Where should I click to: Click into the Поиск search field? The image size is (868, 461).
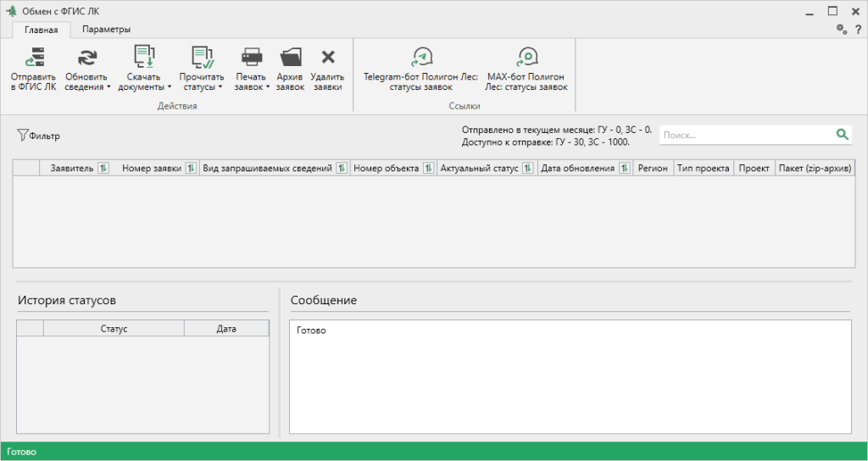748,135
